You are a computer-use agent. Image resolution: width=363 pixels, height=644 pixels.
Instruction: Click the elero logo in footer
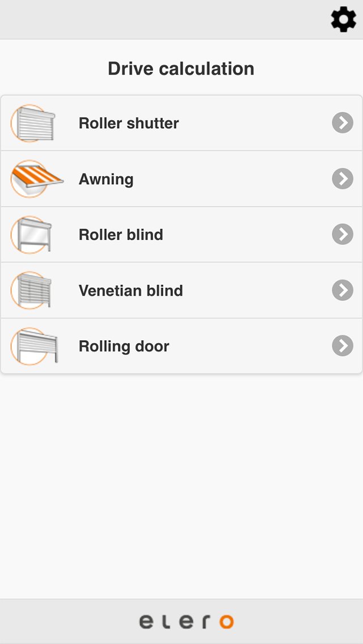186,621
